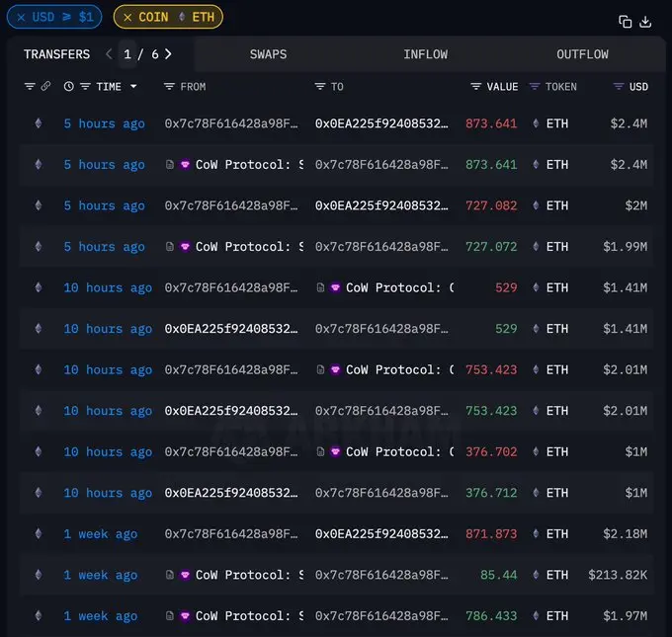Click ETH token icon in the 85.44 row
This screenshot has height=637, width=672.
point(536,575)
